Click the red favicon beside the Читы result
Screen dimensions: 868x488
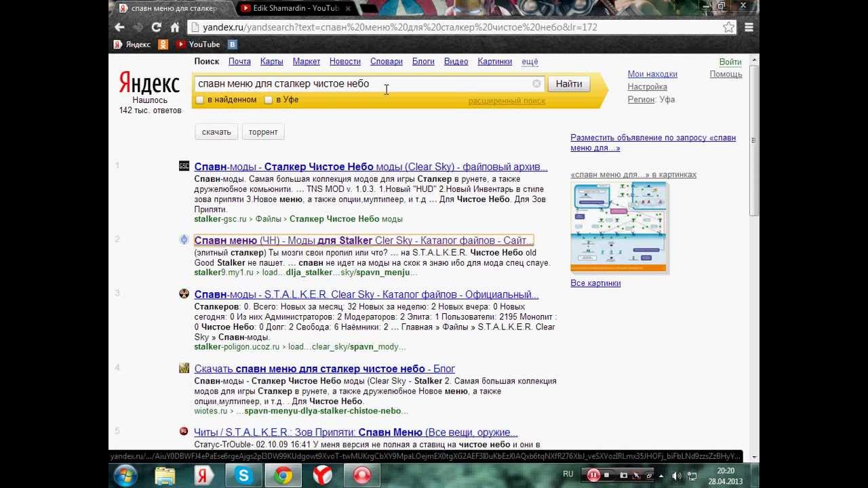pos(184,431)
